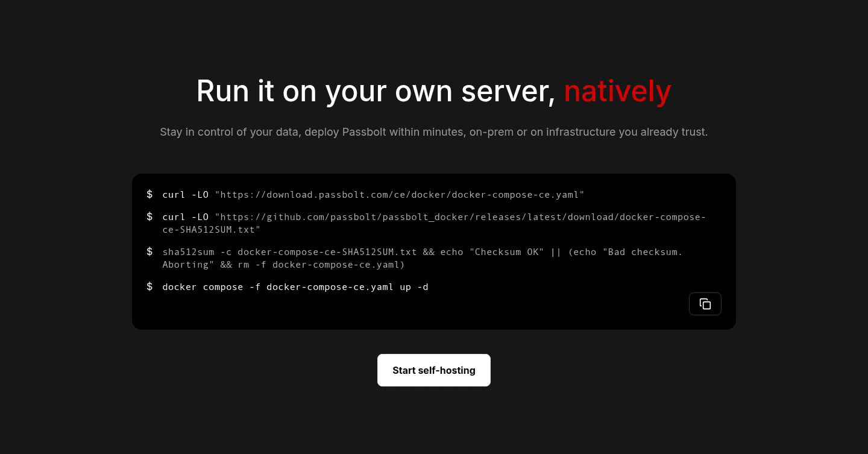The height and width of the screenshot is (454, 868).
Task: Click the dollar prompt before first curl
Action: pyautogui.click(x=149, y=194)
